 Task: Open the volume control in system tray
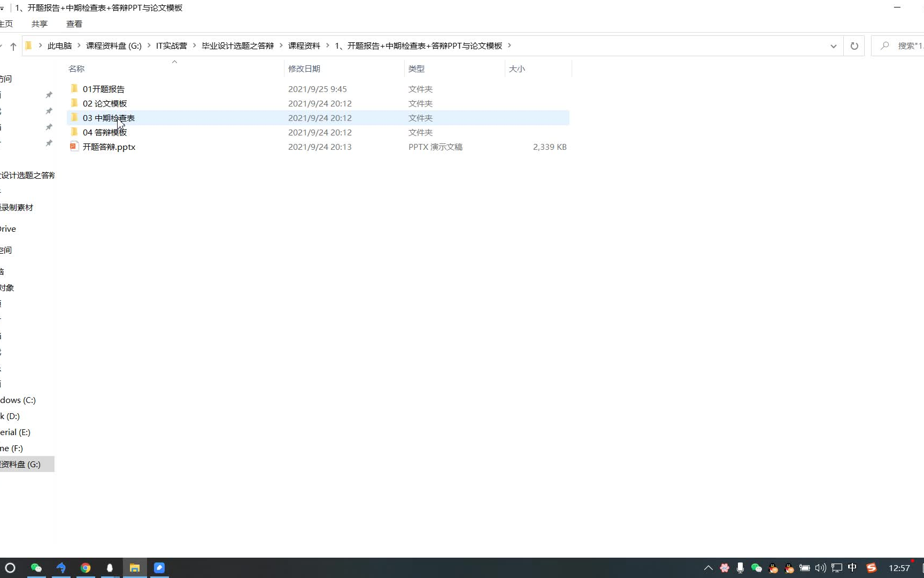tap(821, 568)
